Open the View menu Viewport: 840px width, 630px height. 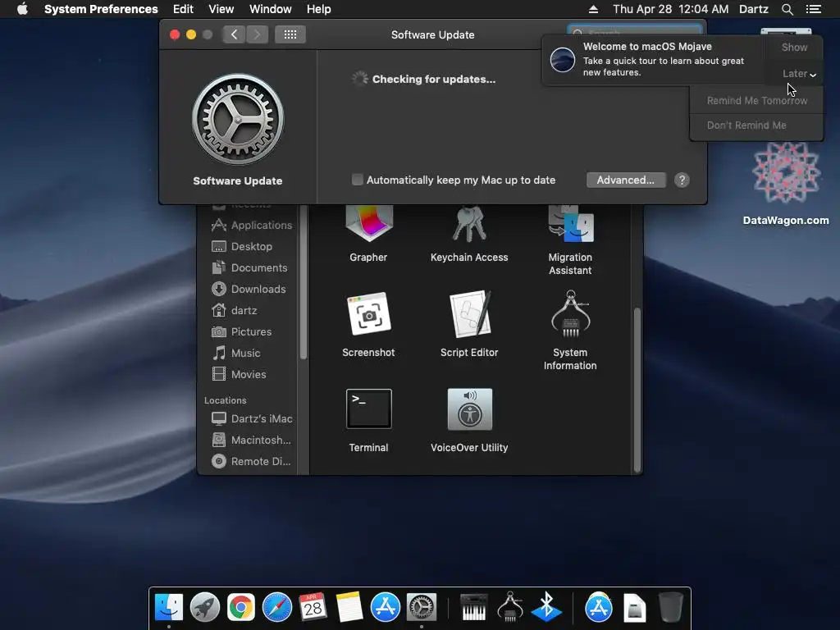(221, 9)
